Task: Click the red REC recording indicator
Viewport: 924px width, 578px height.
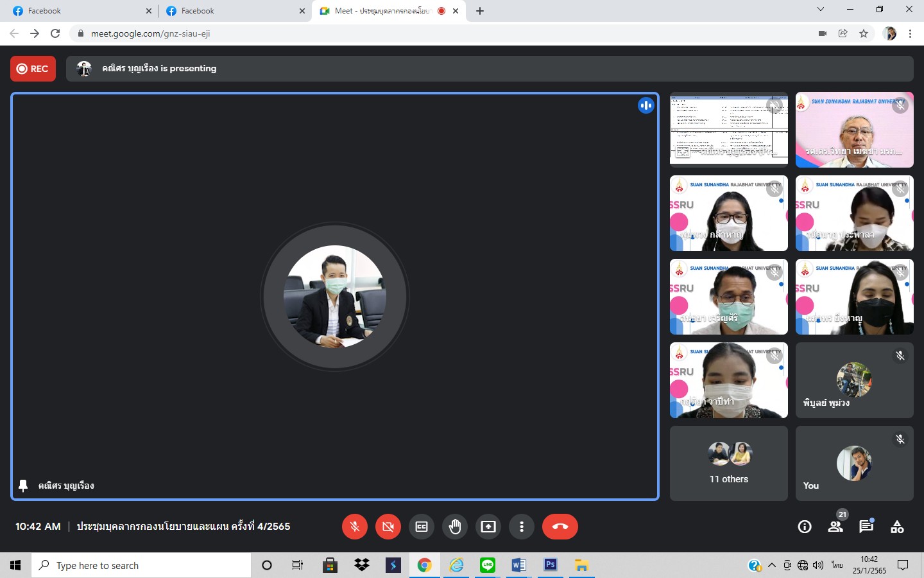Action: pyautogui.click(x=33, y=69)
